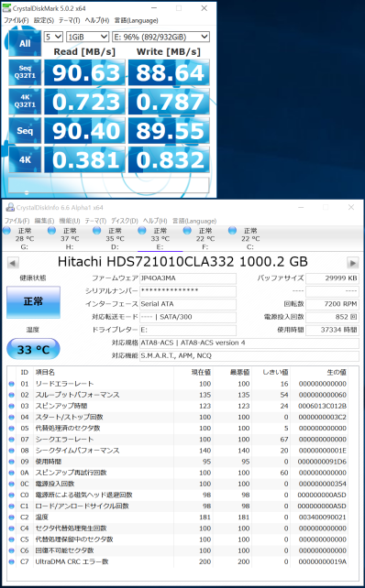Click status dot for ID C0 row
The height and width of the screenshot is (588, 365).
point(11,495)
